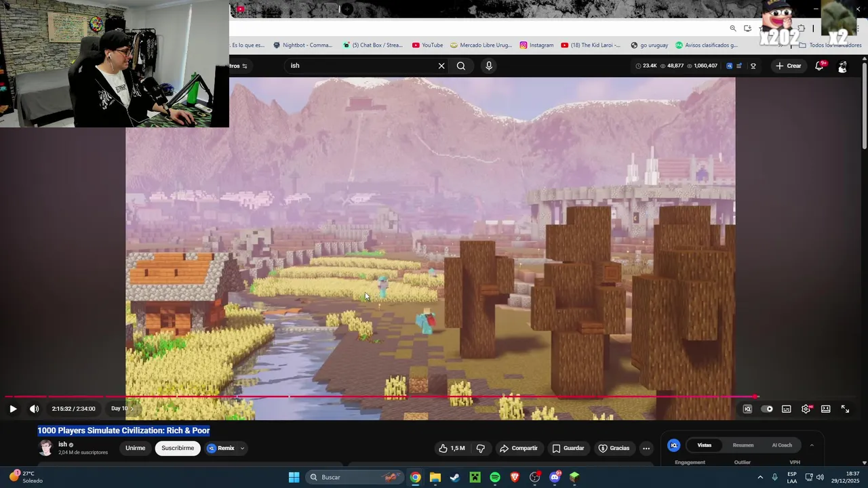868x488 pixels.
Task: Open the vidIQ toolbar icon beside 1,060,407
Action: click(730, 66)
